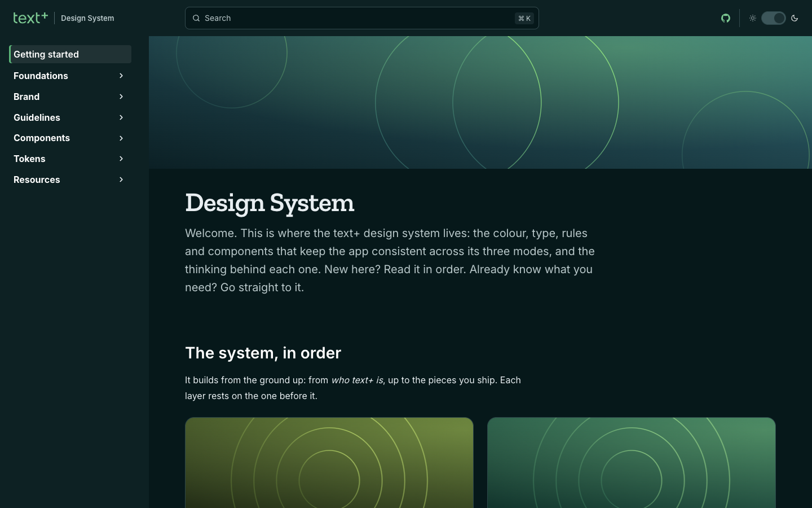Click the Design System header link

pyautogui.click(x=87, y=18)
